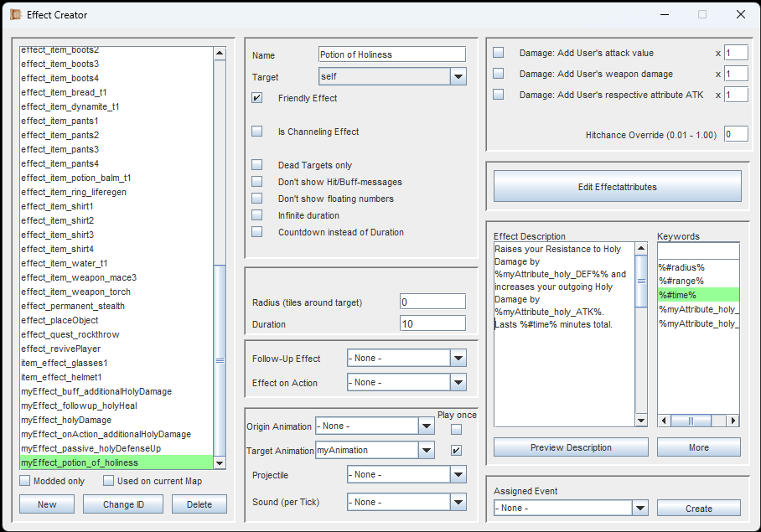Click effect list scrollbar up arrow
Screen dimensions: 761x532
tap(220, 54)
